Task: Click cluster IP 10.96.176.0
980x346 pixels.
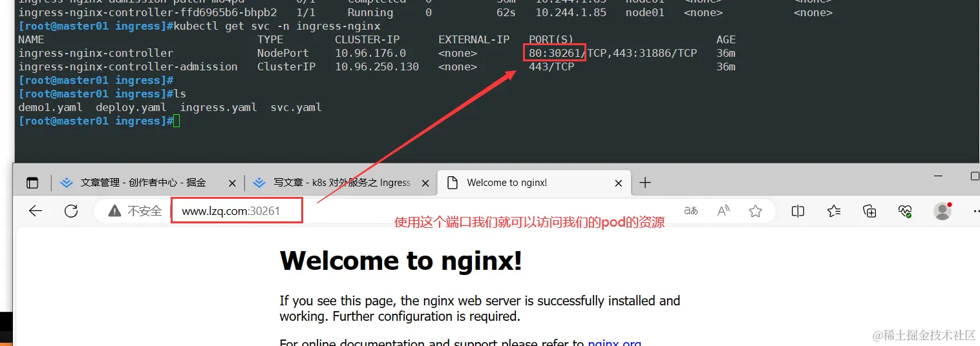Action: point(370,53)
